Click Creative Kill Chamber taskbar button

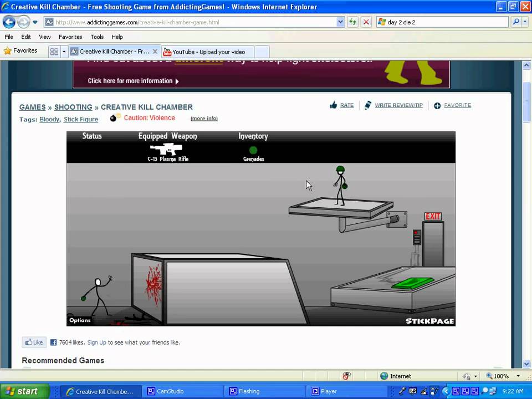(x=101, y=392)
